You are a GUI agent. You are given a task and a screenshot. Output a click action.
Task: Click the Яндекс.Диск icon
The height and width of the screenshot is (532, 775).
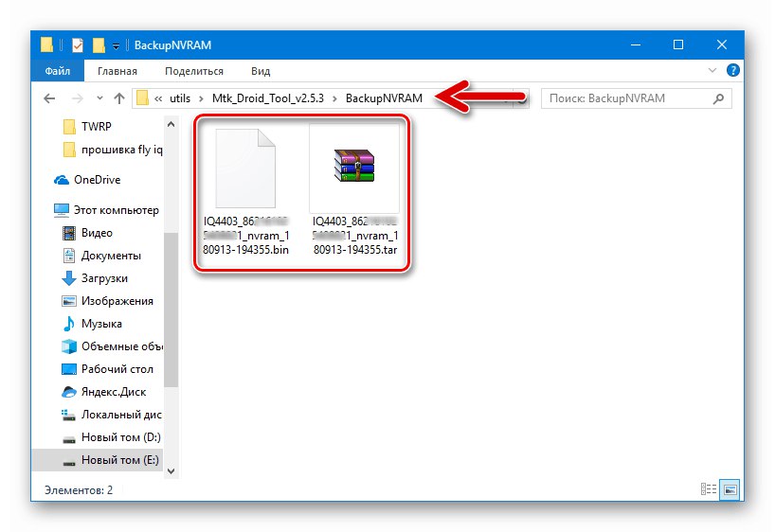click(69, 392)
